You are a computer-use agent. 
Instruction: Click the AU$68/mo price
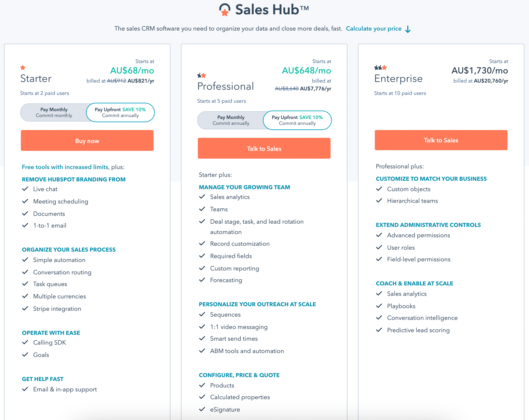132,71
